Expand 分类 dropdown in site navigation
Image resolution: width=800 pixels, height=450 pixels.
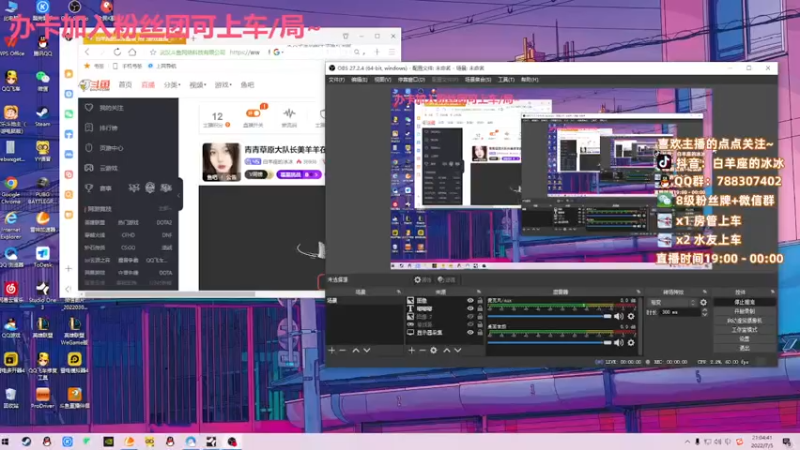click(172, 85)
